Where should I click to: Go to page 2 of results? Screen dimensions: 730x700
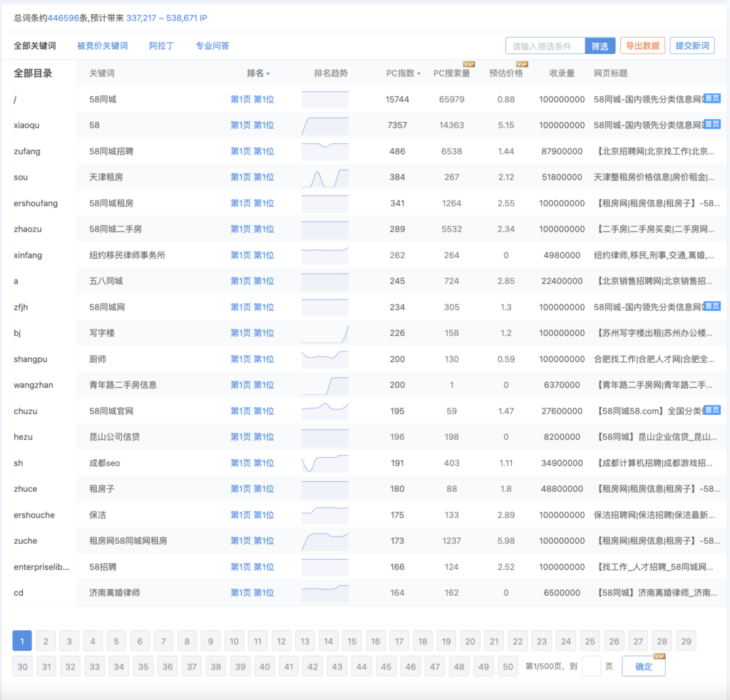pyautogui.click(x=46, y=641)
